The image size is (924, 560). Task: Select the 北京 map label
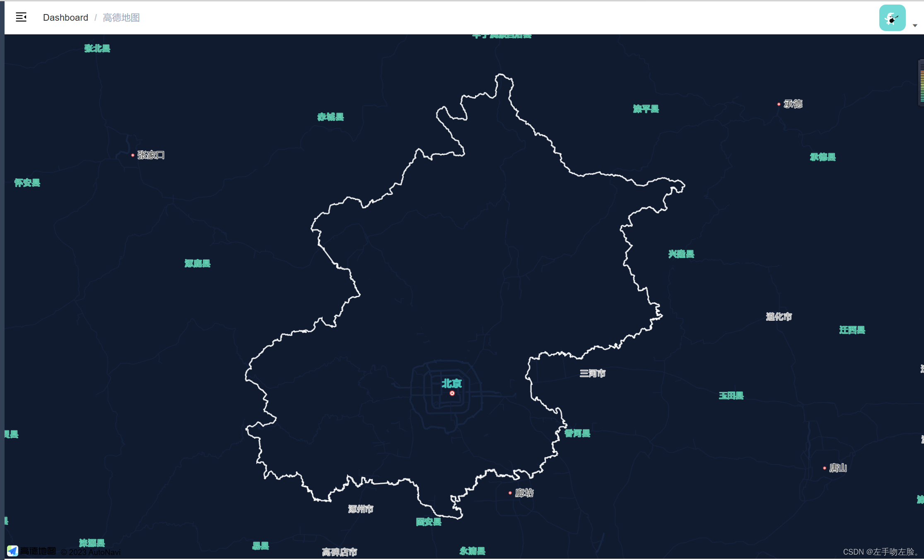(x=451, y=383)
